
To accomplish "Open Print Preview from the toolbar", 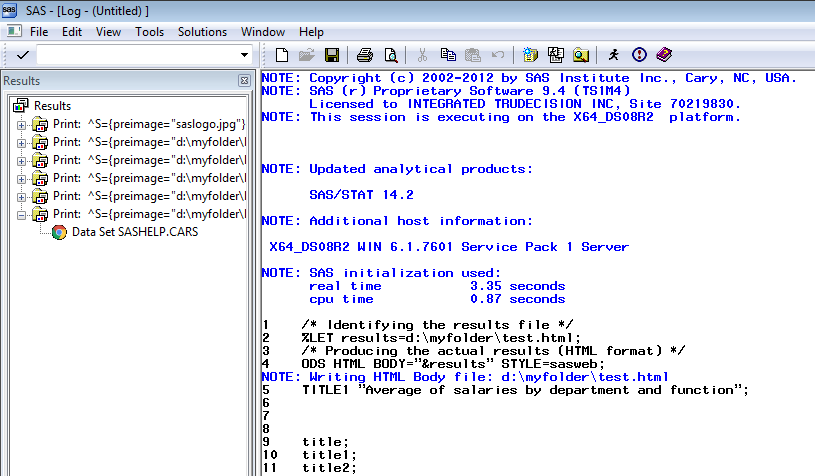I will pos(391,55).
